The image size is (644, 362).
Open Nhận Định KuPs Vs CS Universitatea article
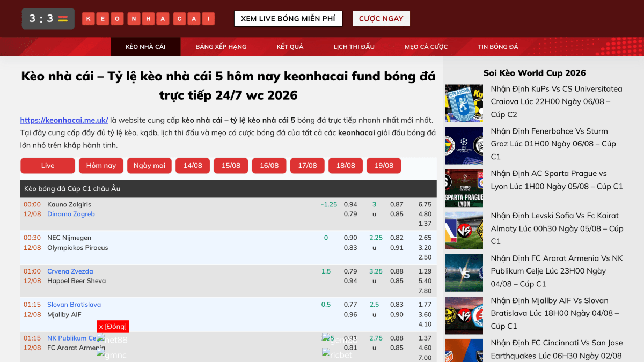pos(557,101)
